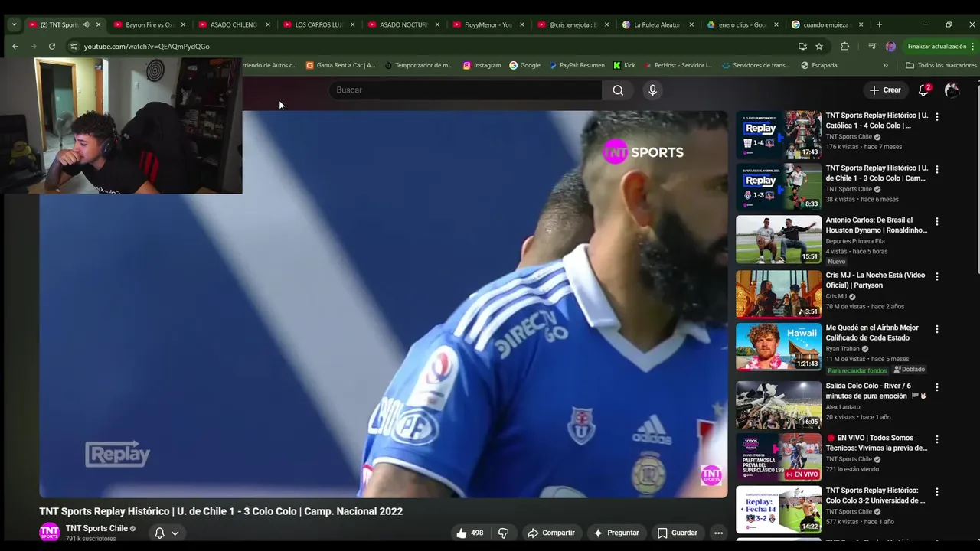
Task: Open the Escapada bookmark
Action: tap(819, 65)
